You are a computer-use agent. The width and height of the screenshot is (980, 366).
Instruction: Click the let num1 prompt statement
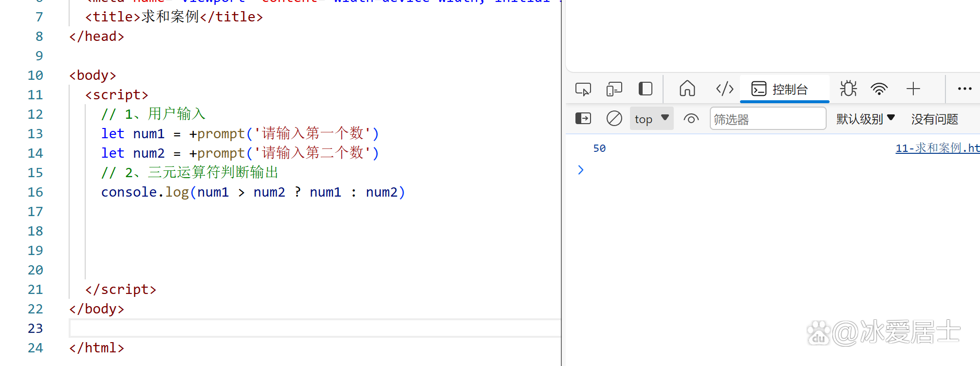240,134
